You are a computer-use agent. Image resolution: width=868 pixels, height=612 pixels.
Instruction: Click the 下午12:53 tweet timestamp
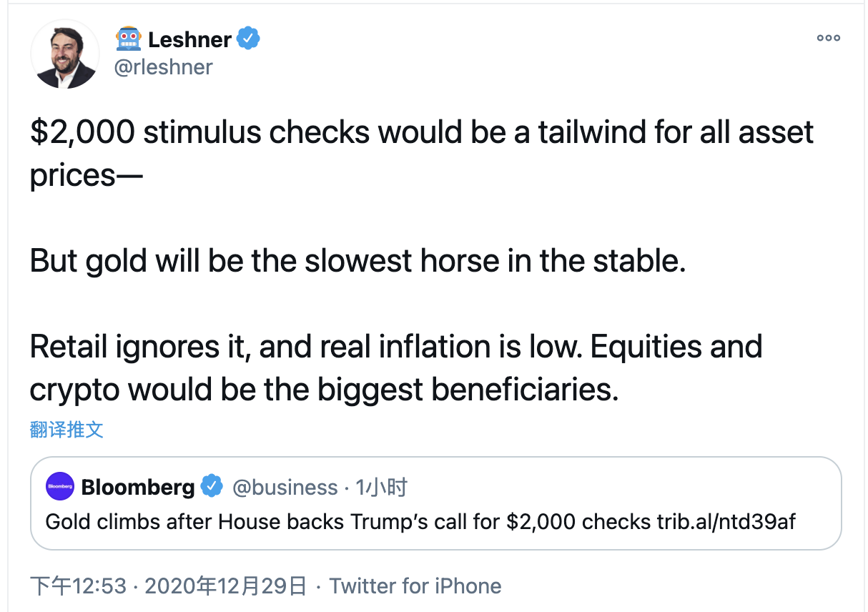tap(78, 586)
